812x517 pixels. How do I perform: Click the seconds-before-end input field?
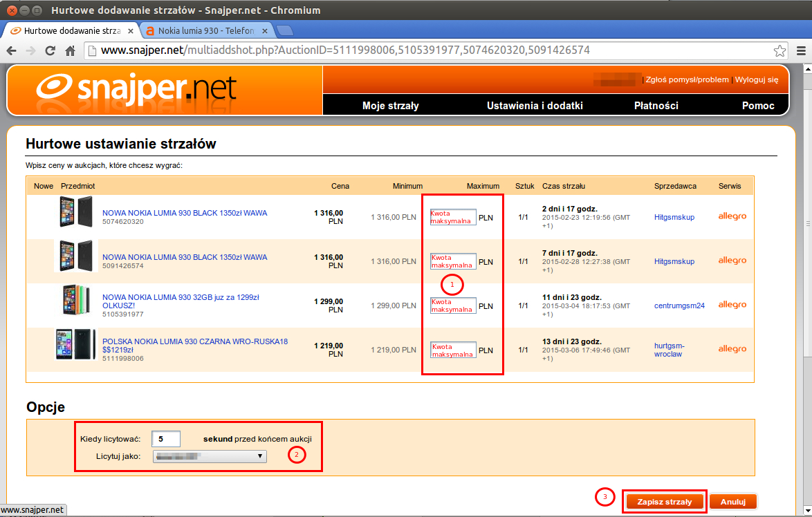pyautogui.click(x=166, y=438)
